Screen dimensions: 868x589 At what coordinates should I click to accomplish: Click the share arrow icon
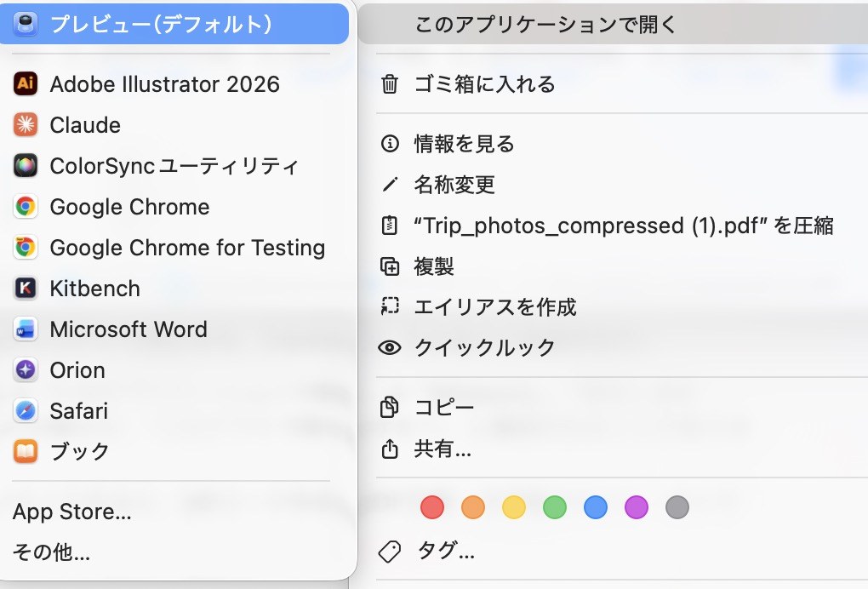(x=390, y=449)
